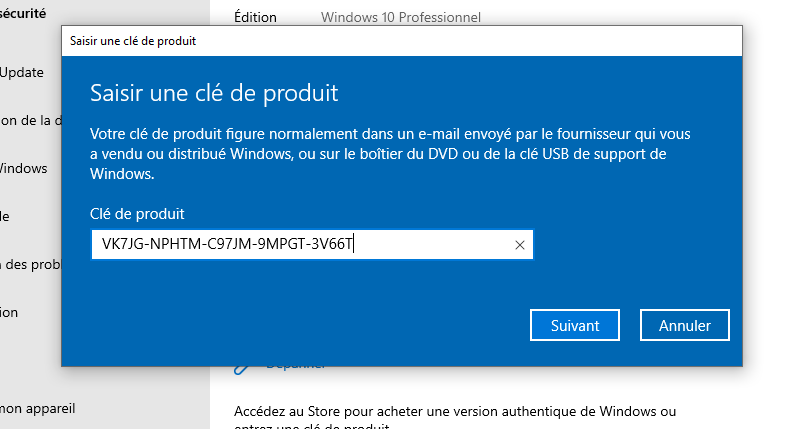796x429 pixels.
Task: Cancel with the Annuler button
Action: [x=685, y=325]
